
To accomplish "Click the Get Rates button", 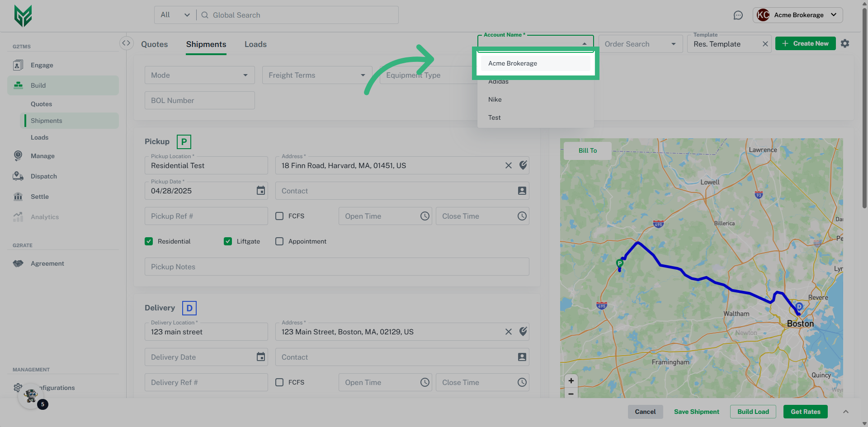I will [x=805, y=411].
